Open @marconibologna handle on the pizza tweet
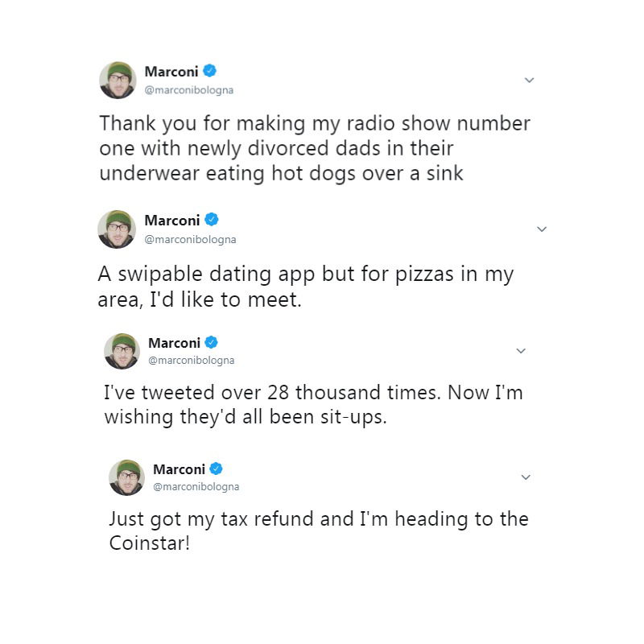This screenshot has width=644, height=644. click(x=190, y=239)
